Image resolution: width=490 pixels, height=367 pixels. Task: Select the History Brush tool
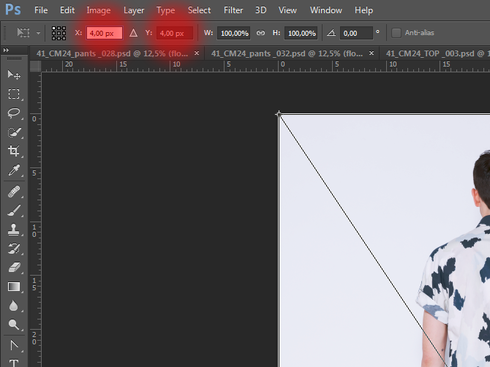tap(14, 249)
